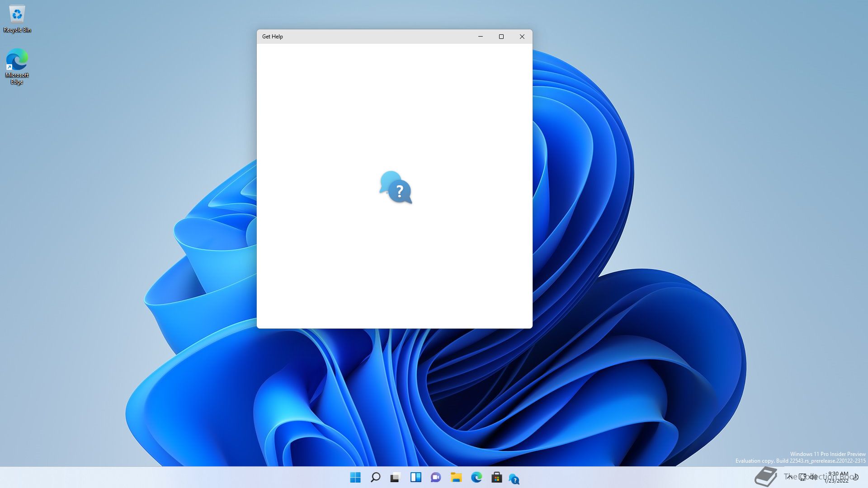Viewport: 868px width, 488px height.
Task: Open the Widgets panel icon
Action: pyautogui.click(x=416, y=477)
